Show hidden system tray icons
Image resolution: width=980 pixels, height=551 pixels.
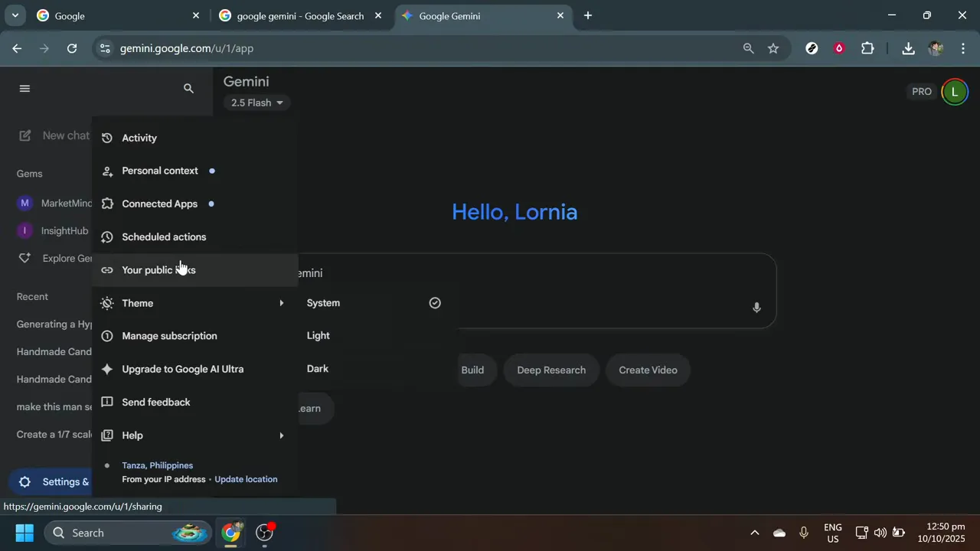click(754, 533)
